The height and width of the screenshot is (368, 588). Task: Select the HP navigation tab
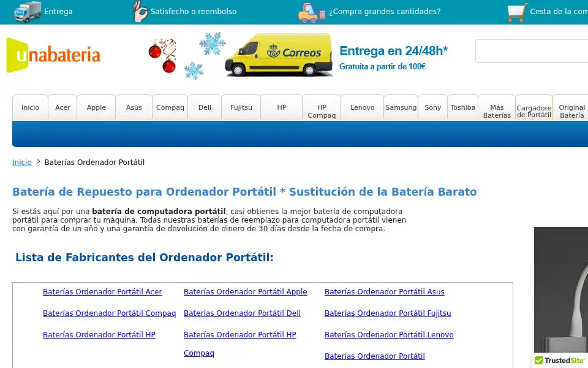point(282,107)
